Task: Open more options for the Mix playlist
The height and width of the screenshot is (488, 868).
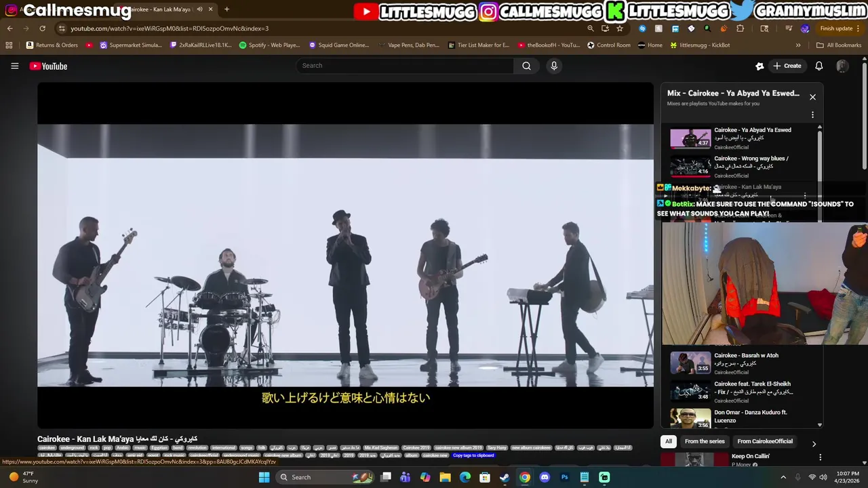Action: [812, 115]
